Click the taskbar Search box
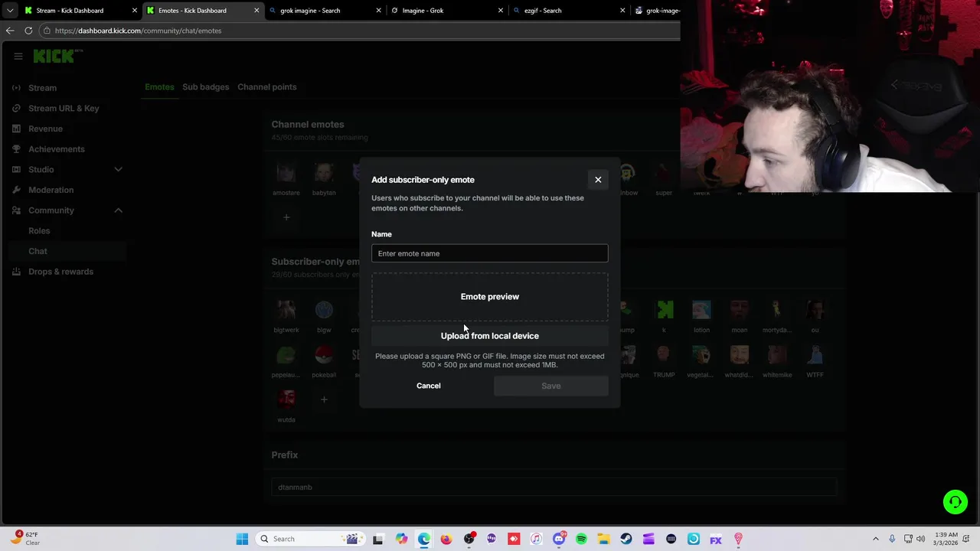 (309, 539)
